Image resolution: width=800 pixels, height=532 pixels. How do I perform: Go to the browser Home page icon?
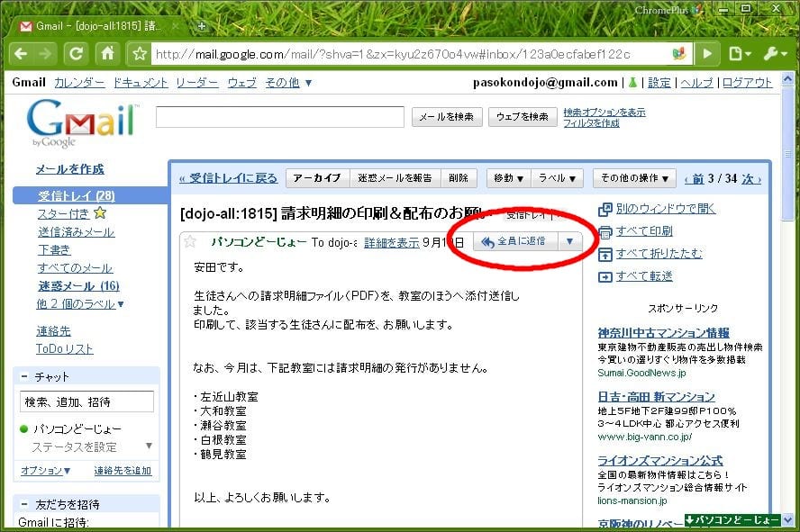pyautogui.click(x=107, y=53)
